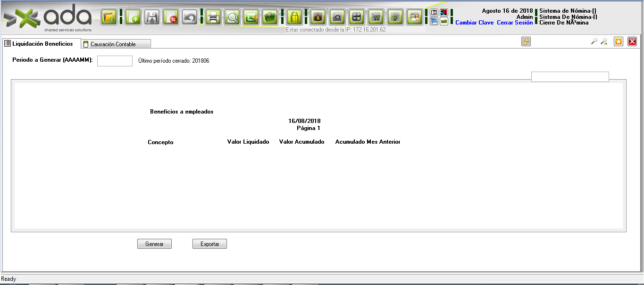Click the small colorful display icon
Image resolution: width=644 pixels, height=285 pixels.
pyautogui.click(x=444, y=13)
